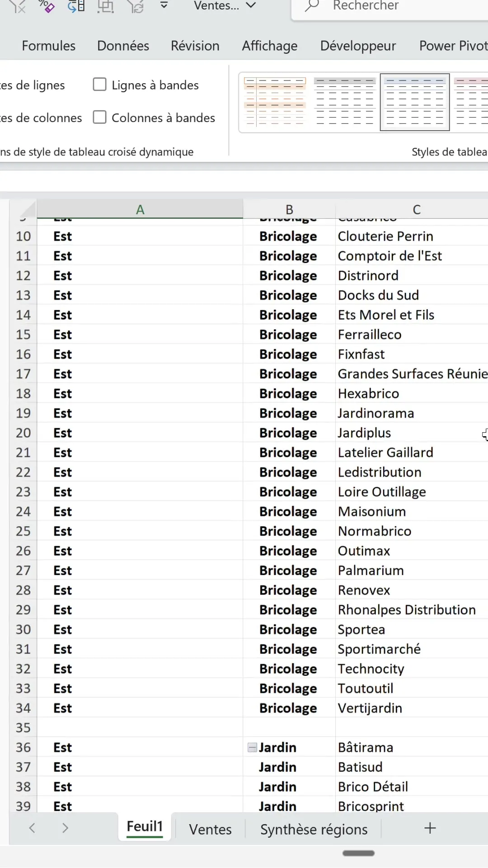488x868 pixels.
Task: Click the switch columns toolbar icon
Action: (x=76, y=6)
